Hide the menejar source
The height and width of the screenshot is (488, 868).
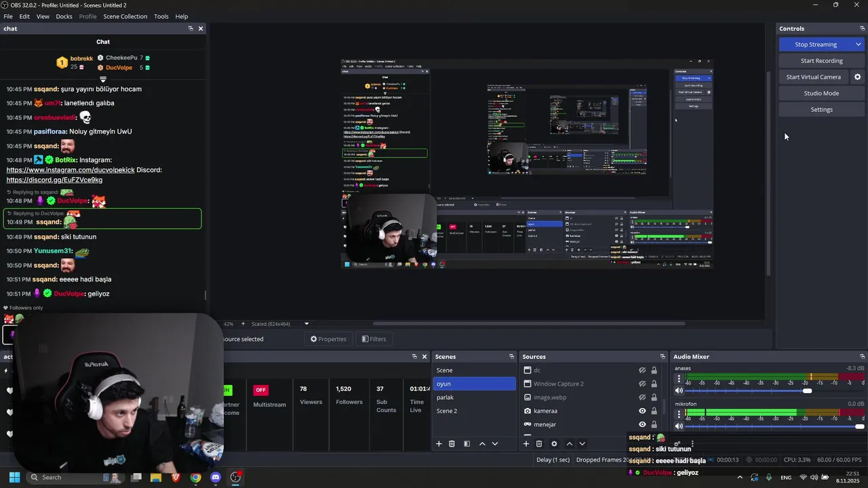click(x=642, y=424)
